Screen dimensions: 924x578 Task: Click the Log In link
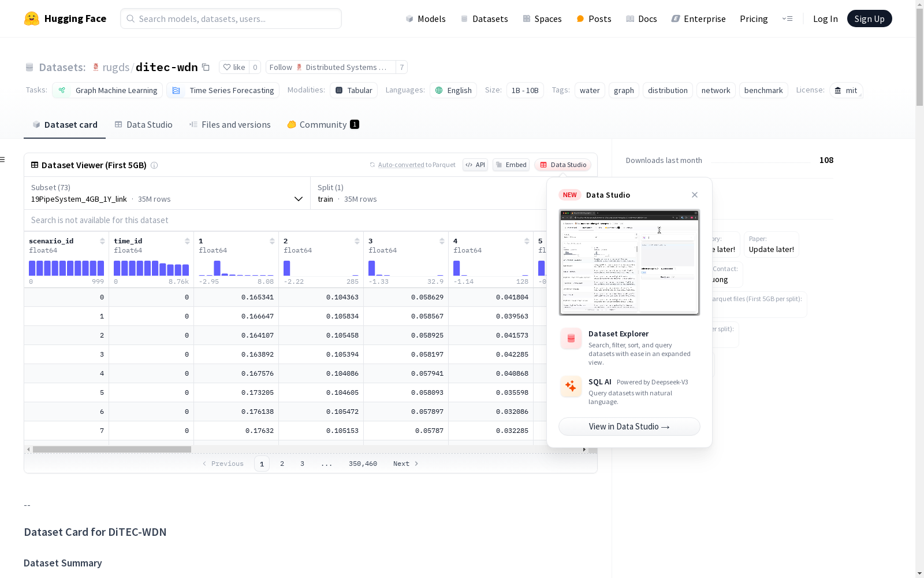[x=825, y=18]
